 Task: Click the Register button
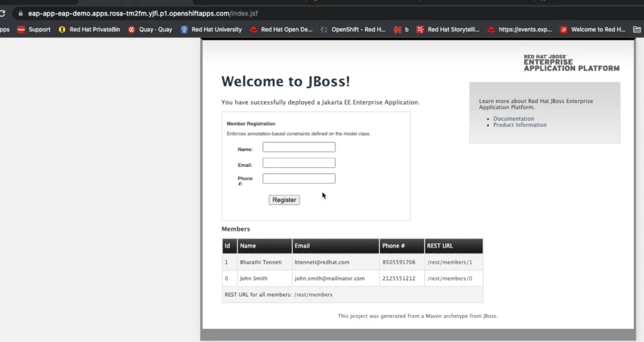284,200
